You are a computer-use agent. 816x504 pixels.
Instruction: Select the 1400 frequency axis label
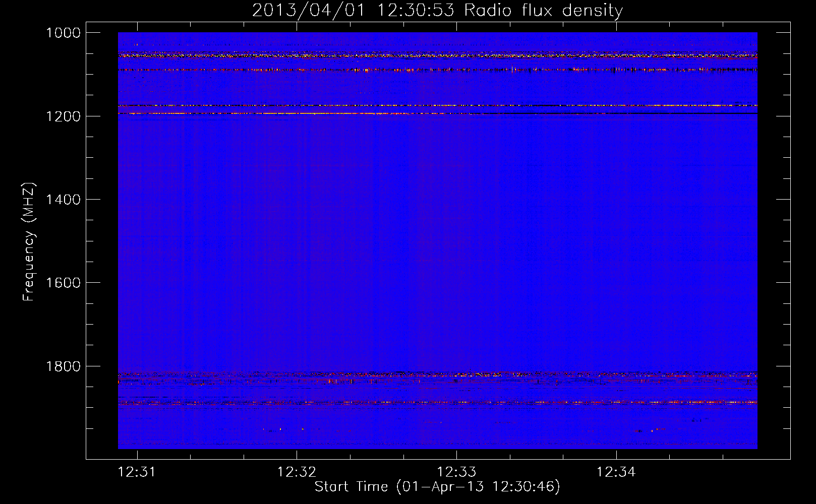pyautogui.click(x=63, y=200)
